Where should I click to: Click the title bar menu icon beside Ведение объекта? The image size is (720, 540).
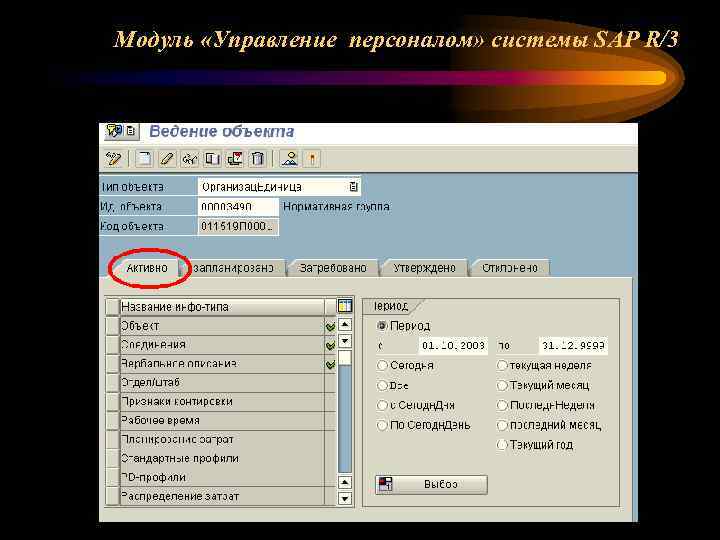coord(114,131)
